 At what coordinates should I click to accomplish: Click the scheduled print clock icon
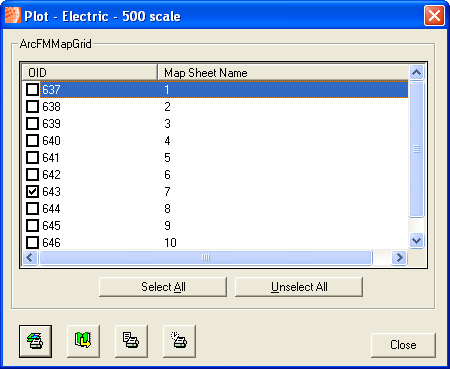click(179, 341)
